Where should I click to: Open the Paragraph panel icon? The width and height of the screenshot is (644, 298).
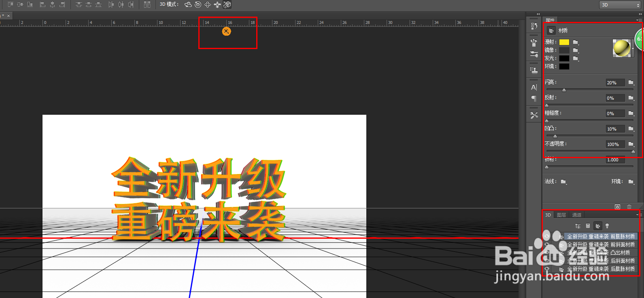534,99
